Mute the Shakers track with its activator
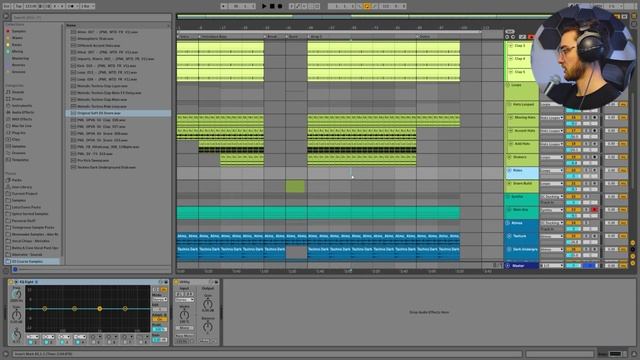The width and height of the screenshot is (640, 360). coord(573,157)
